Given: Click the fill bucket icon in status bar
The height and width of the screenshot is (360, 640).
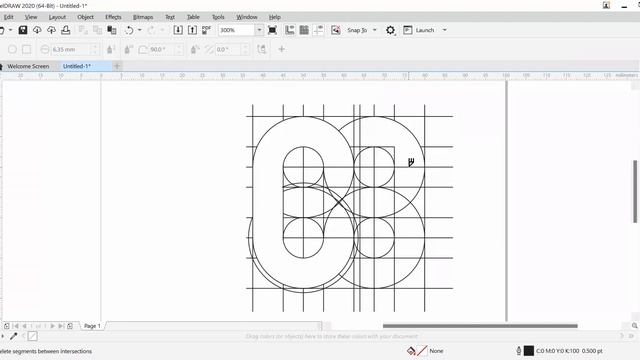Looking at the screenshot, I should point(411,351).
